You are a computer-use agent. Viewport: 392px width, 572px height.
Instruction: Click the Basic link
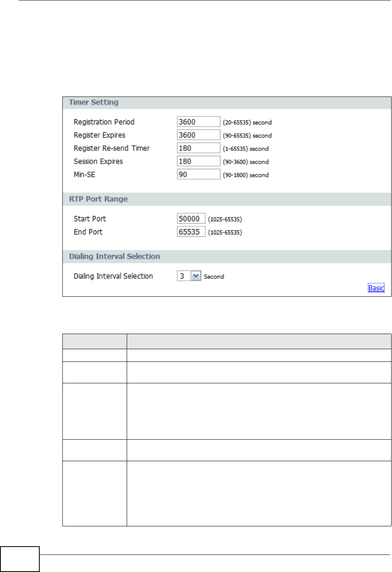(376, 288)
